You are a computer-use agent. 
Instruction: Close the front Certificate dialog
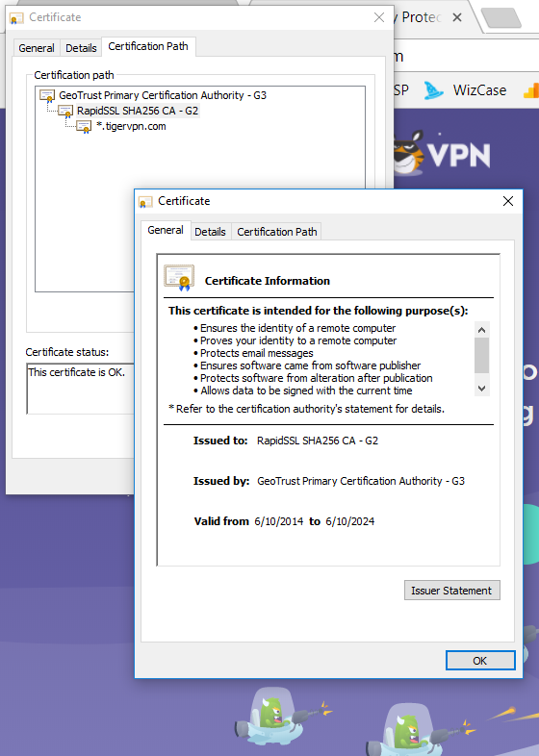click(x=508, y=201)
